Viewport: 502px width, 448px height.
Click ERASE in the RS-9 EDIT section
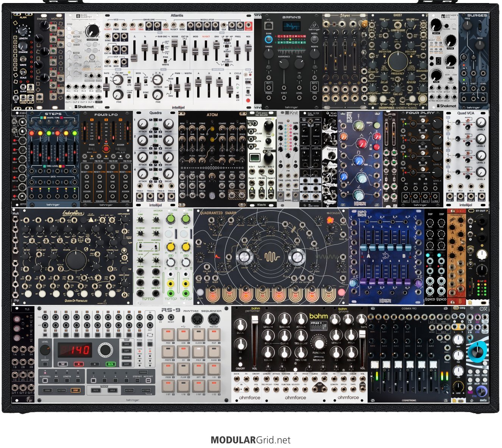point(127,358)
